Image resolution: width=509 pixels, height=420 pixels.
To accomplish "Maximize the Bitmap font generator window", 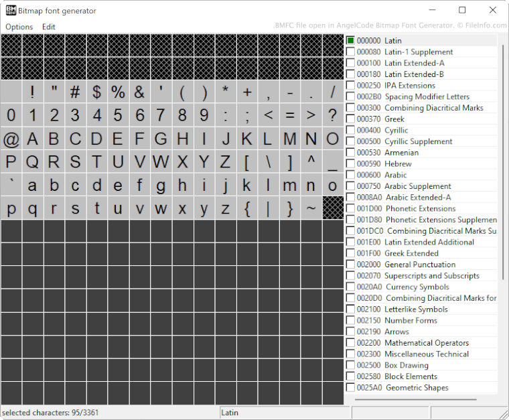I will 462,10.
